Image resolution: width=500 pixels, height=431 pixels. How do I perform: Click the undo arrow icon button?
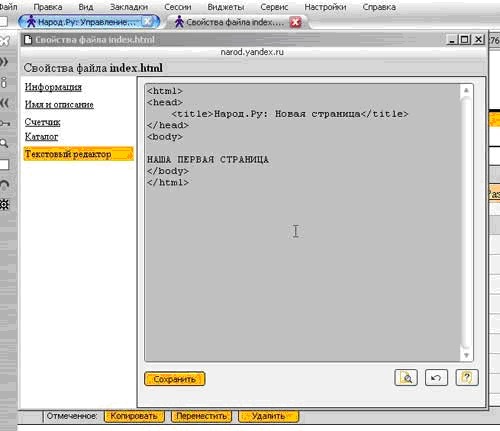[x=436, y=377]
